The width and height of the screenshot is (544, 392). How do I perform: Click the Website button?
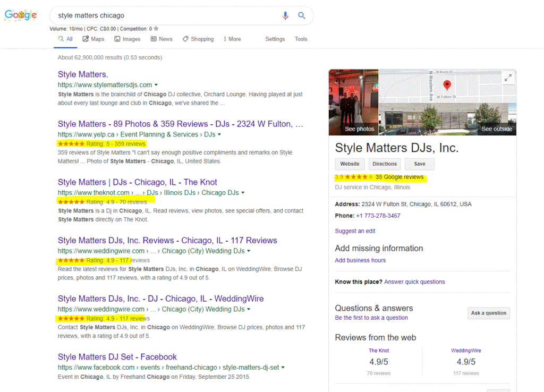click(x=350, y=164)
